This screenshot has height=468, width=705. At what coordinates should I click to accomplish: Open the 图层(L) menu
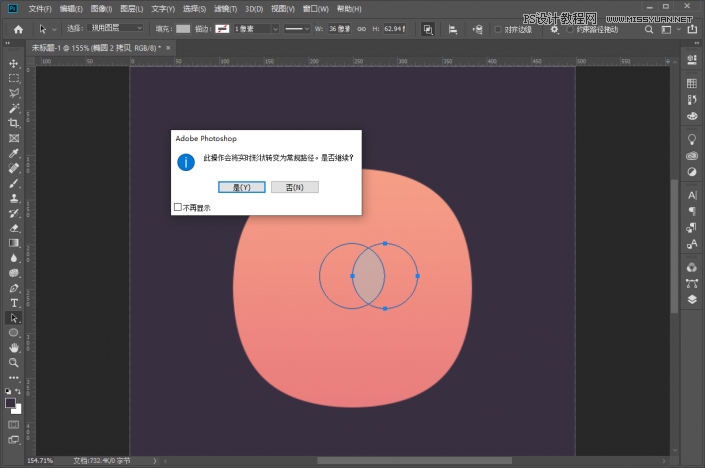tap(131, 8)
